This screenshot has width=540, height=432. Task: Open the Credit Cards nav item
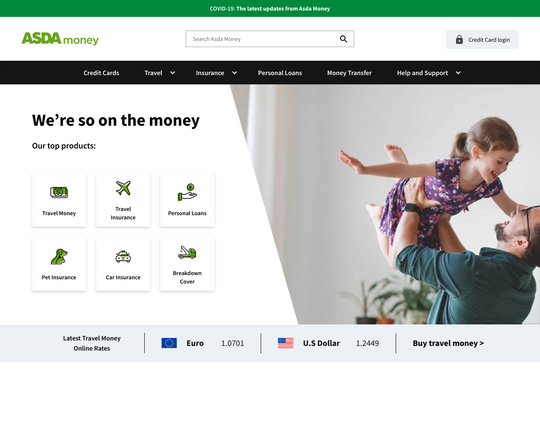tap(101, 73)
